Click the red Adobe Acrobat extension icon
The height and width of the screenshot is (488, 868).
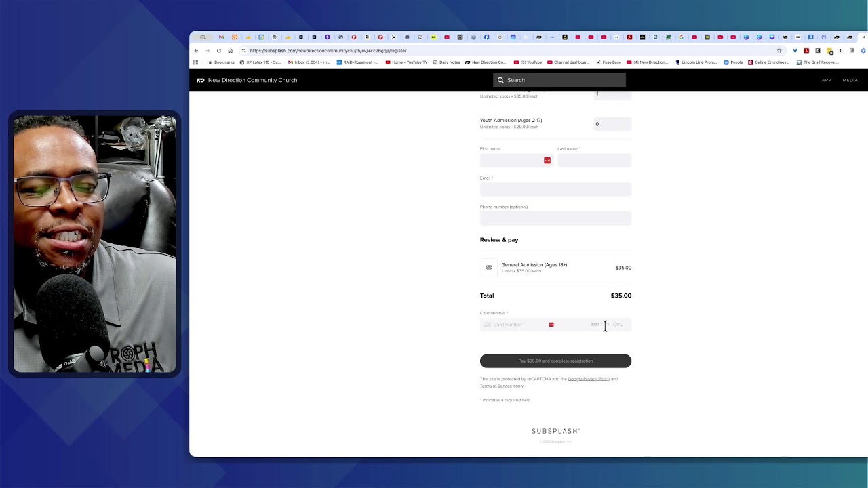click(806, 51)
